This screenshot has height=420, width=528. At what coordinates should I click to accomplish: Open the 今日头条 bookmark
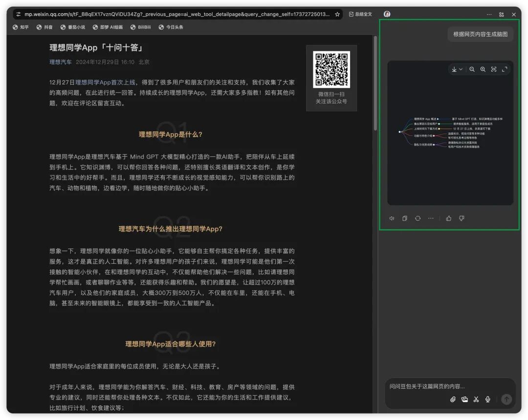point(171,27)
